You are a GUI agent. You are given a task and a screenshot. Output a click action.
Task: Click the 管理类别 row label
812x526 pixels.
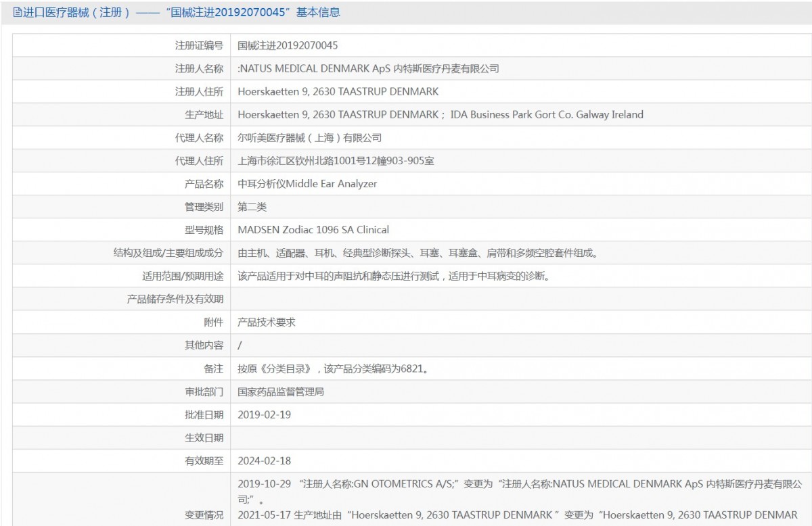pyautogui.click(x=204, y=207)
